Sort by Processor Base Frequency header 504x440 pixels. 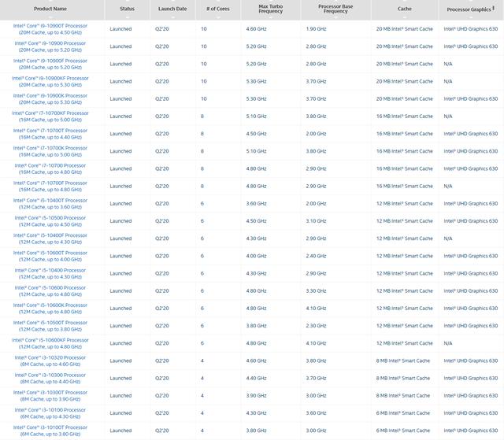click(335, 9)
